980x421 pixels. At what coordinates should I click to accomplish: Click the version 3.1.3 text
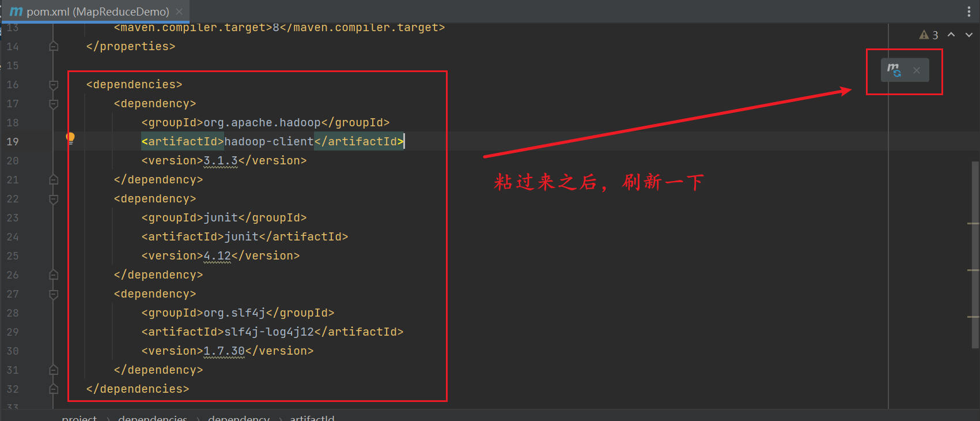tap(221, 160)
